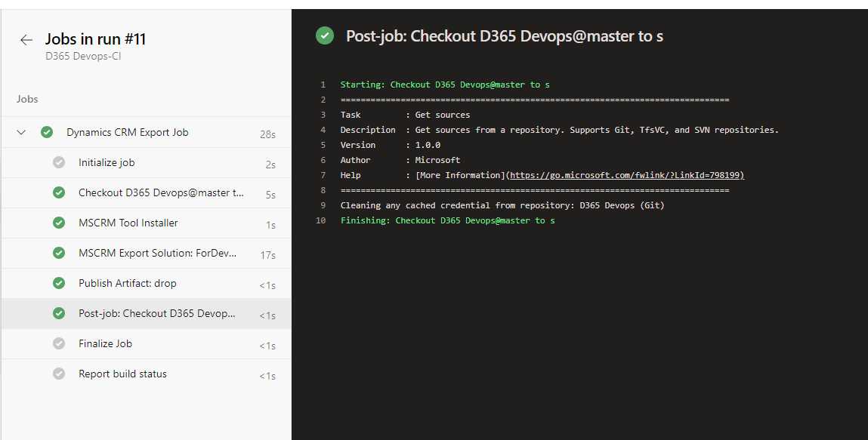This screenshot has width=868, height=440.
Task: Click the 5s duration of the Checkout step
Action: coord(270,195)
